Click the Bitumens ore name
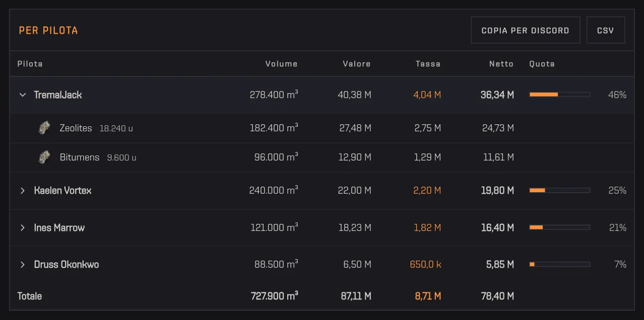644x320 pixels. [x=80, y=157]
